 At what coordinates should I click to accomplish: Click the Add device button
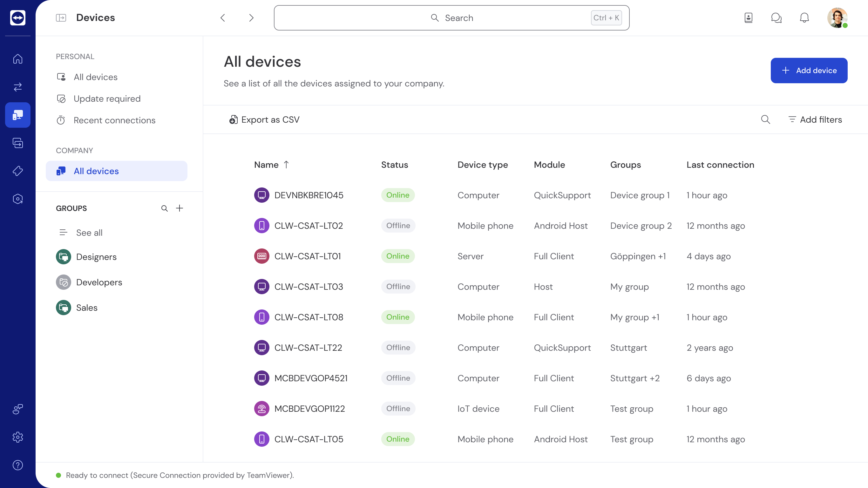[809, 71]
